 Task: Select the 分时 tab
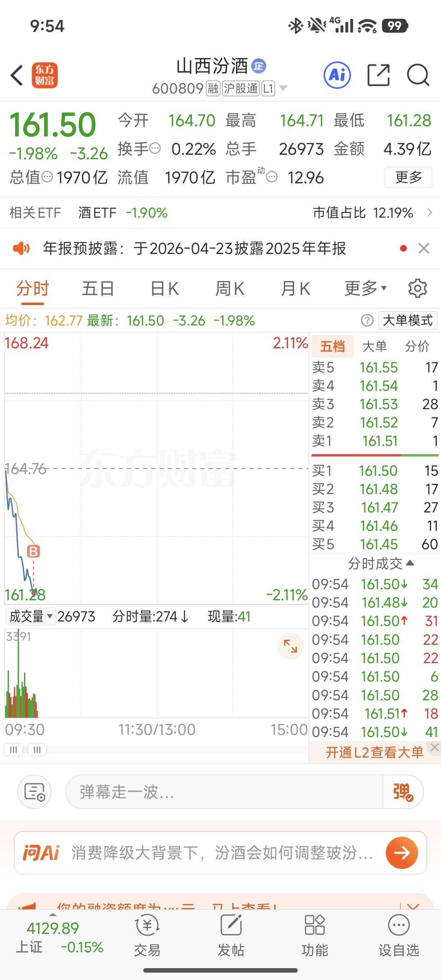[x=33, y=288]
